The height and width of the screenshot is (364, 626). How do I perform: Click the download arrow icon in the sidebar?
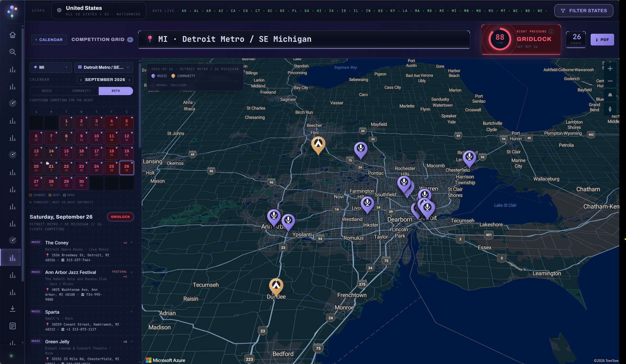[x=13, y=309]
